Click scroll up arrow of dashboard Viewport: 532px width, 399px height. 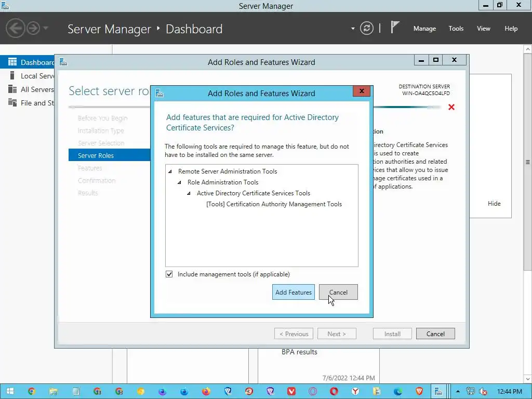coord(528,49)
